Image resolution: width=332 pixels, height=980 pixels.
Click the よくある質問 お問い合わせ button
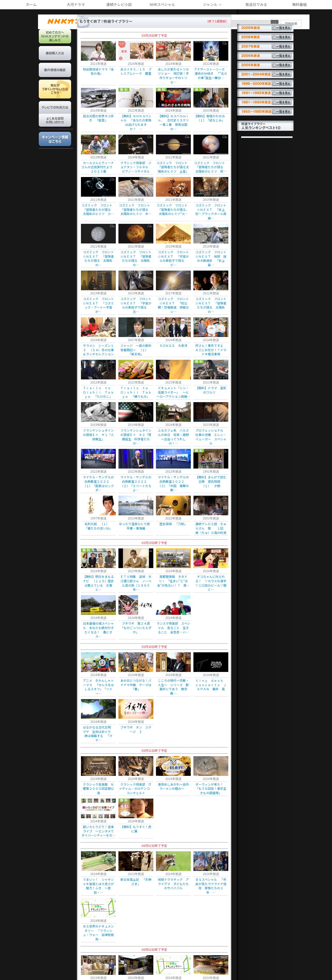tap(55, 120)
